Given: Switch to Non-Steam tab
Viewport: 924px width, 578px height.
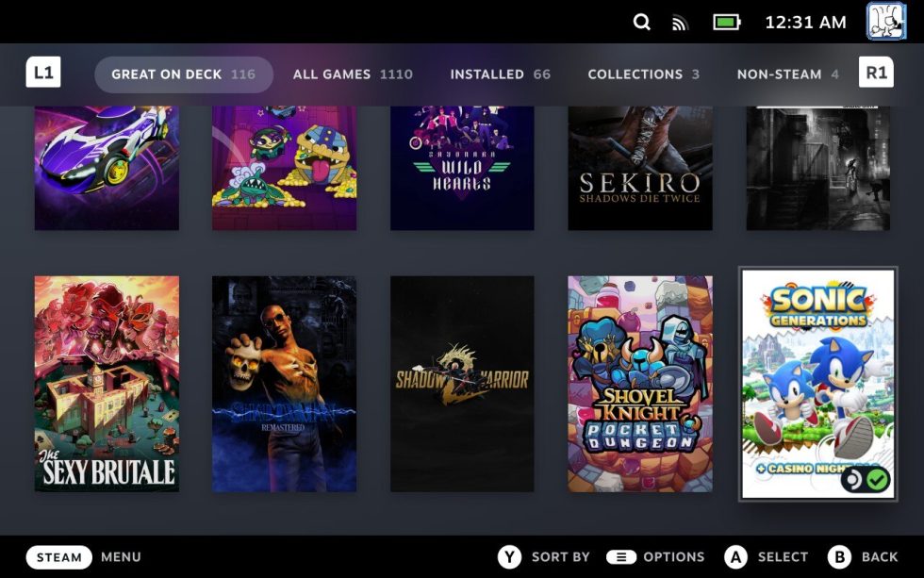Looking at the screenshot, I should coord(787,74).
